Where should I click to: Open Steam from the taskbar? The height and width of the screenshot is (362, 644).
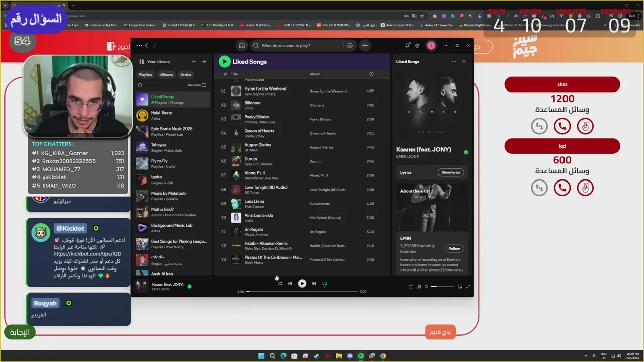click(x=316, y=356)
